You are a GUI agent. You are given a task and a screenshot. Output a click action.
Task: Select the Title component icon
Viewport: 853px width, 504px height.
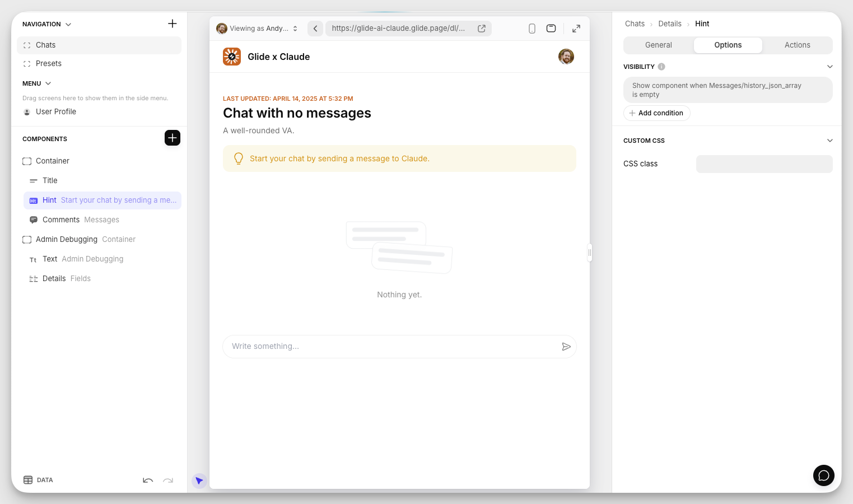point(34,181)
